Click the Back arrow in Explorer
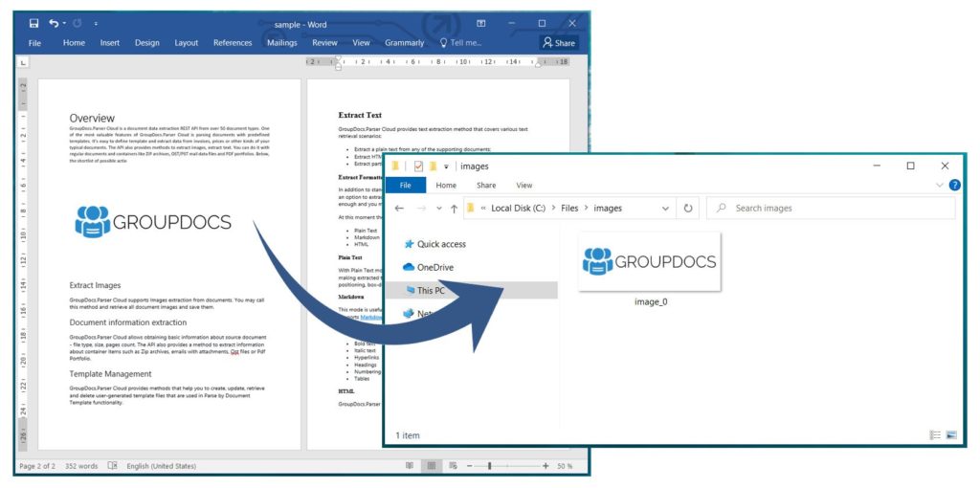This screenshot has width=980, height=488. pos(399,208)
